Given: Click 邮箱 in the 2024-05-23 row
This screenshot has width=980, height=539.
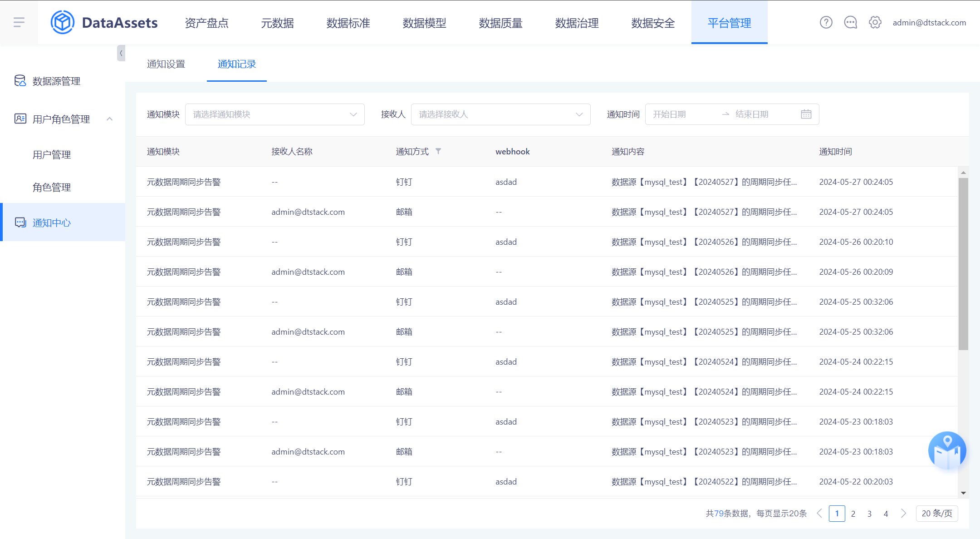Looking at the screenshot, I should [404, 452].
